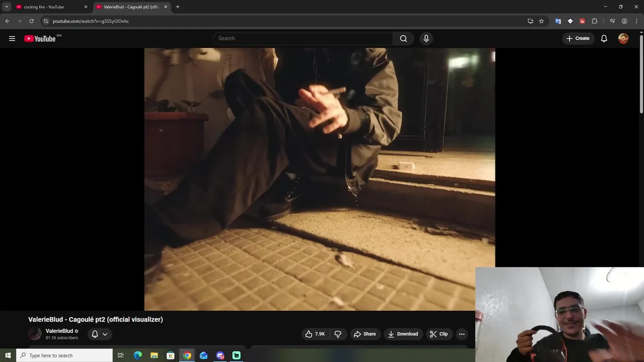Open Microsoft Store from the taskbar
644x362 pixels.
point(171,355)
